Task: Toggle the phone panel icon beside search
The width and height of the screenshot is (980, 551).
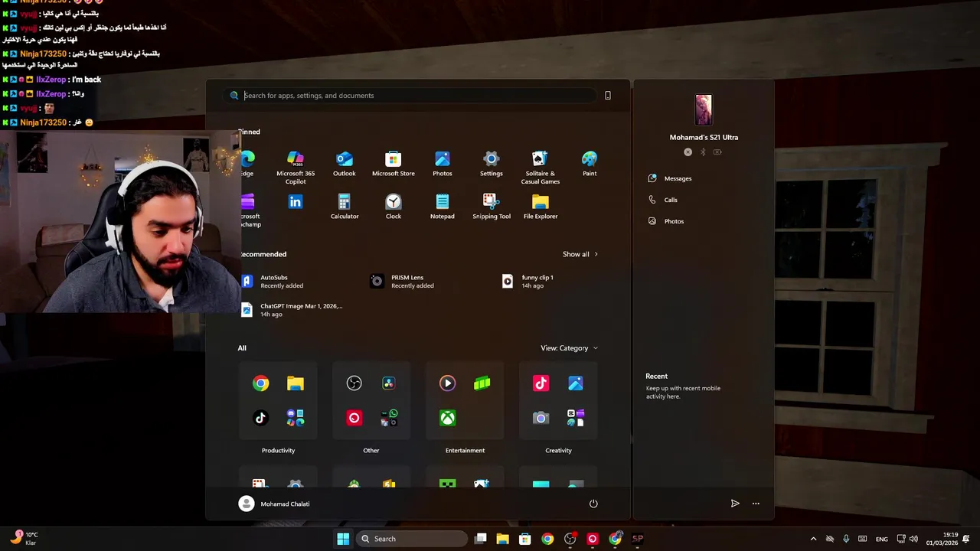Action: [x=608, y=96]
